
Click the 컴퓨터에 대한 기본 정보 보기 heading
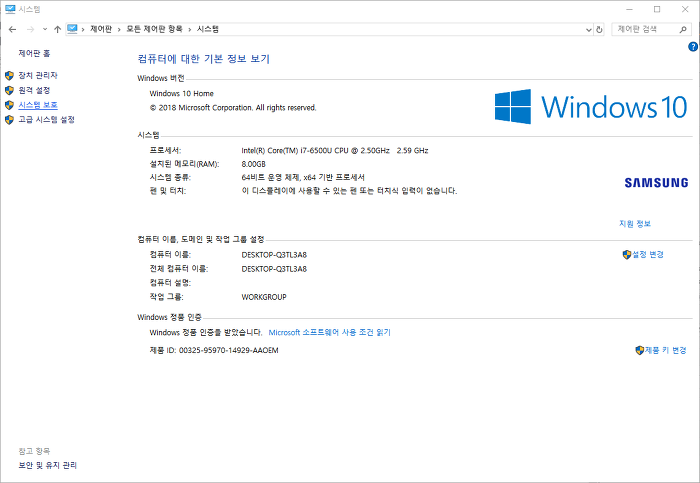coord(204,59)
